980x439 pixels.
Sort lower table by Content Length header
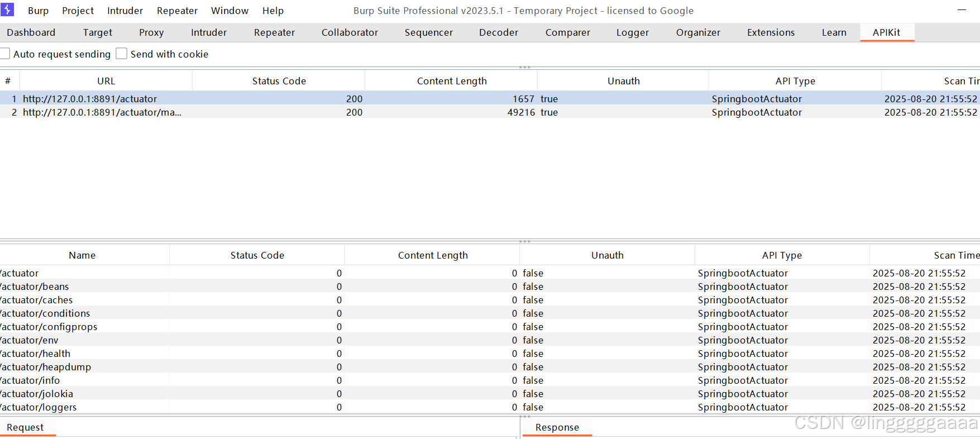(433, 255)
